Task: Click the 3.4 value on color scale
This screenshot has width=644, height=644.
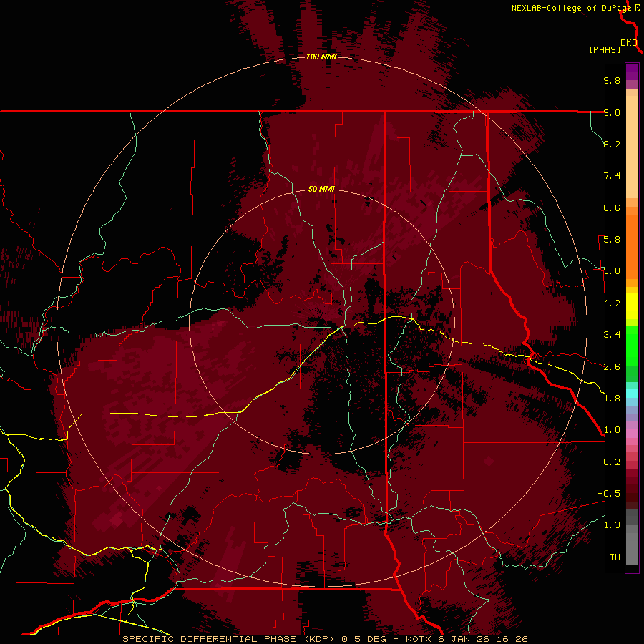Action: (x=612, y=335)
